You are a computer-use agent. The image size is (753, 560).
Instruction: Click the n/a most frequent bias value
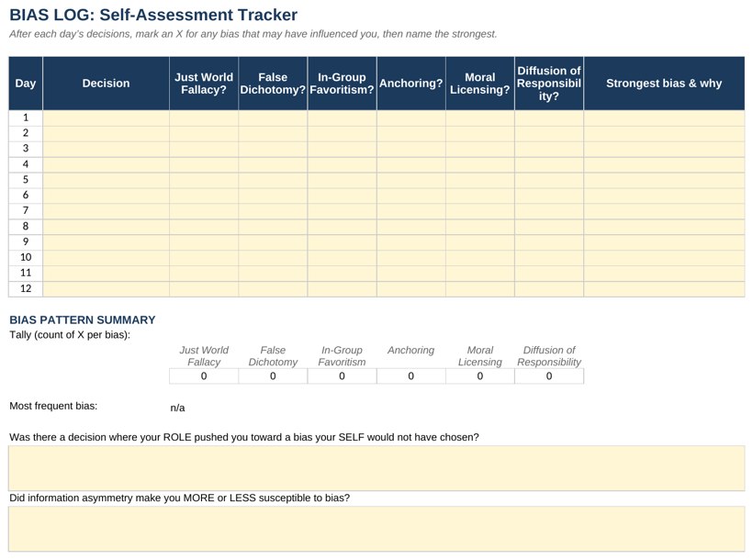[177, 408]
